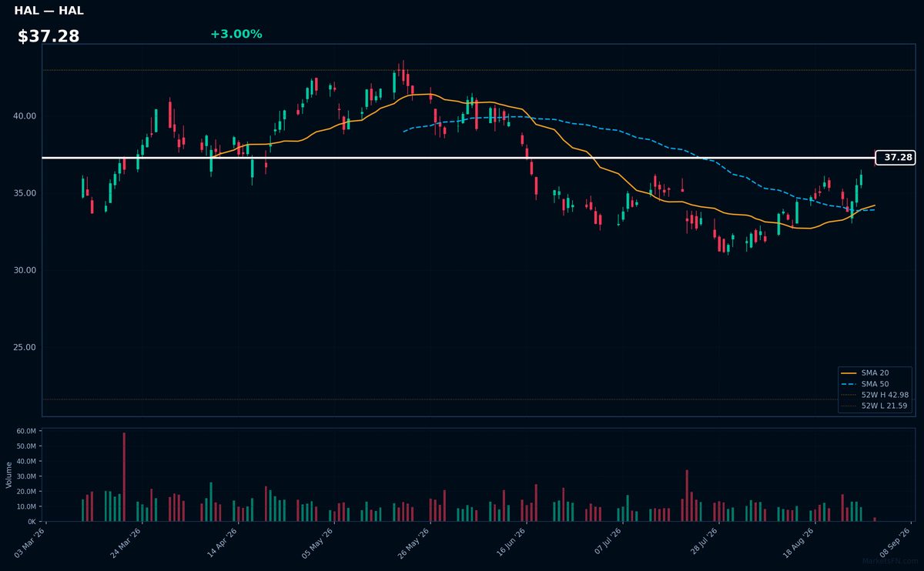Click the 16 Jun '26 date label
The height and width of the screenshot is (571, 924).
coord(510,543)
